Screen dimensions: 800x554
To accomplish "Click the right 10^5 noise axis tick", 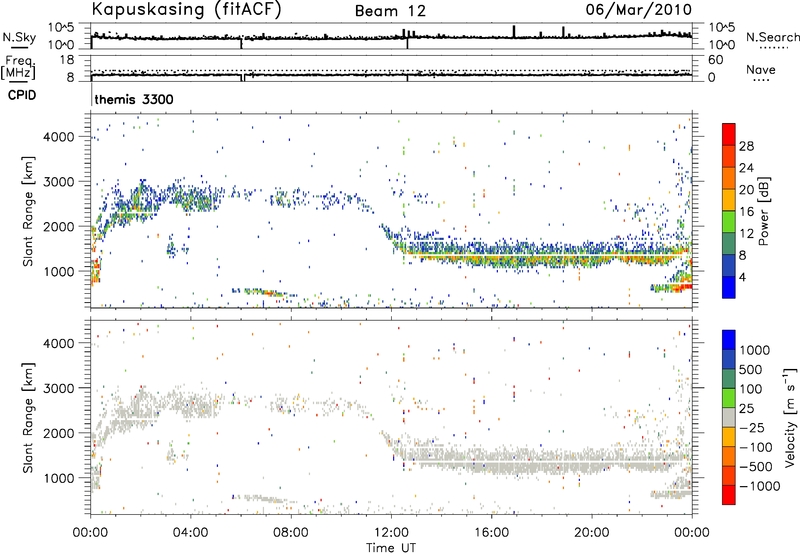I will 722,28.
